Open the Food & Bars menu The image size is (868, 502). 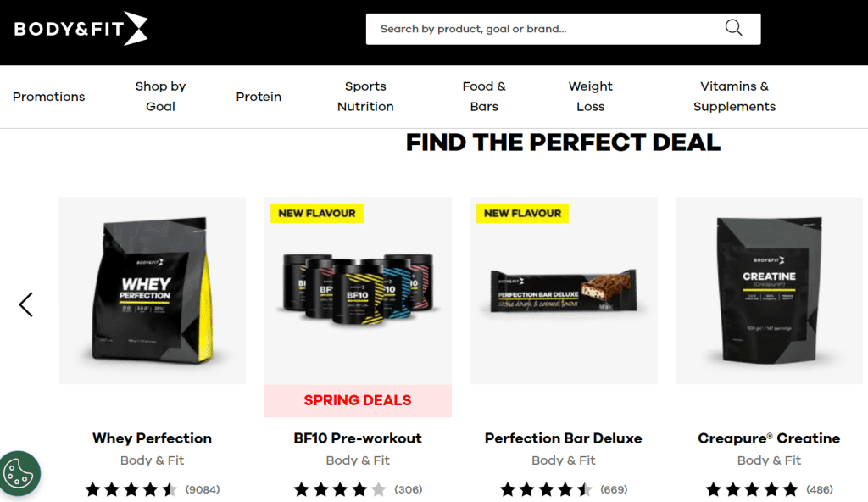(x=484, y=97)
